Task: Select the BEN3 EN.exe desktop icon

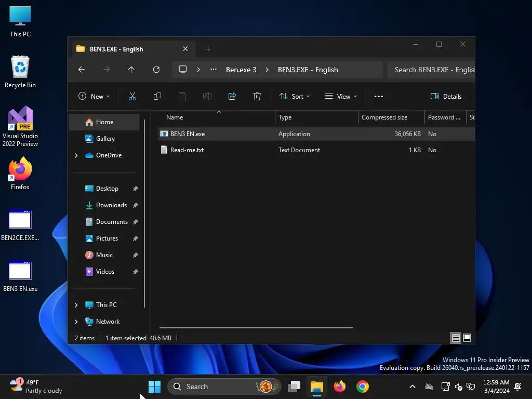Action: pos(20,276)
